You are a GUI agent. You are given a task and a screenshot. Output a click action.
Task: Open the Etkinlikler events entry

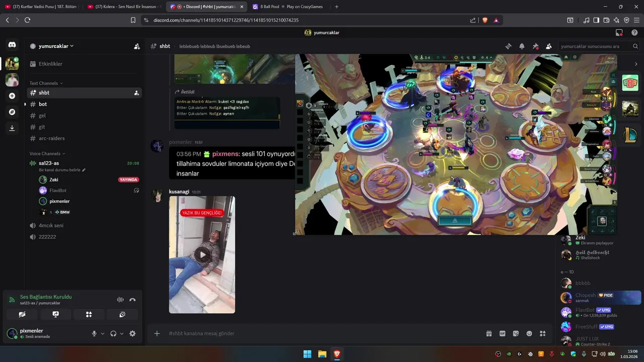click(x=84, y=64)
